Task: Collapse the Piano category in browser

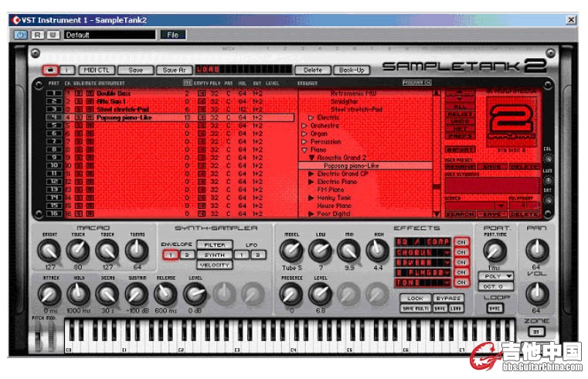Action: tap(304, 150)
